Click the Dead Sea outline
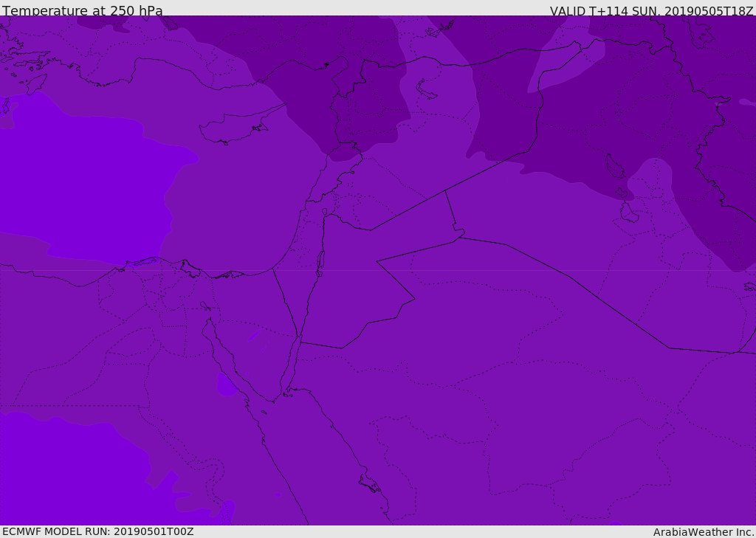 (x=320, y=262)
